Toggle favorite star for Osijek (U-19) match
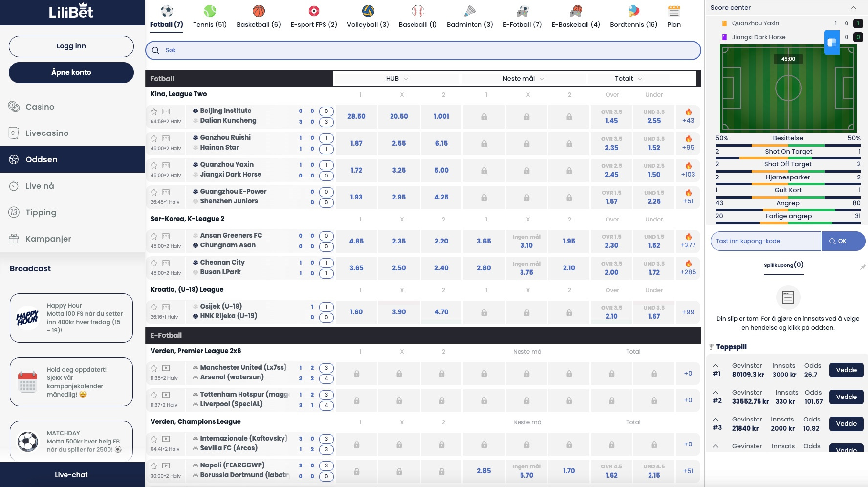Screen dimensions: 868x487 [x=154, y=307]
